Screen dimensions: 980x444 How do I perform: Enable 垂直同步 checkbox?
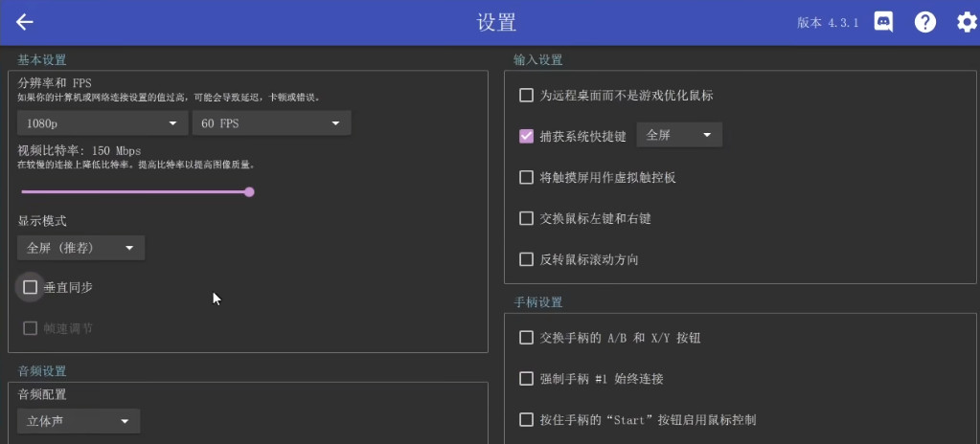(31, 287)
